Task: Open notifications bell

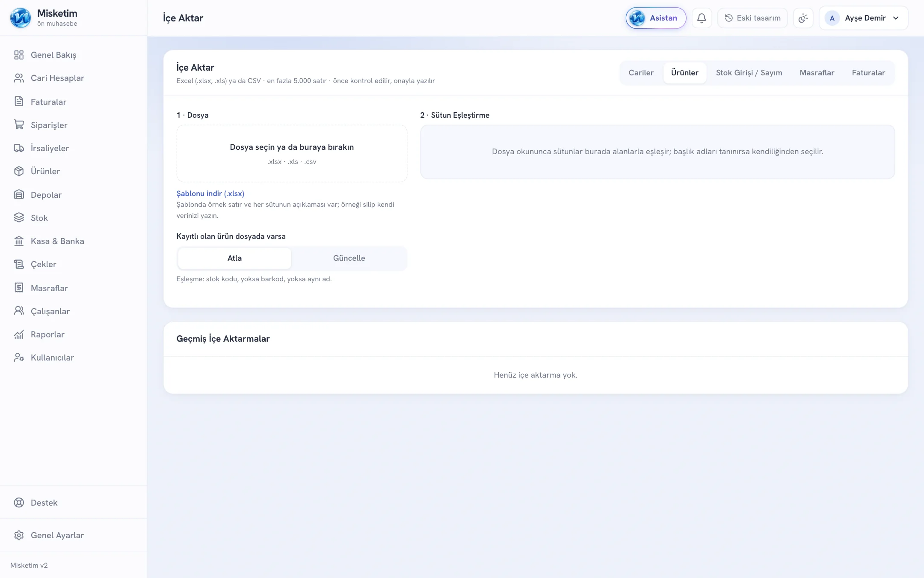Action: [702, 18]
